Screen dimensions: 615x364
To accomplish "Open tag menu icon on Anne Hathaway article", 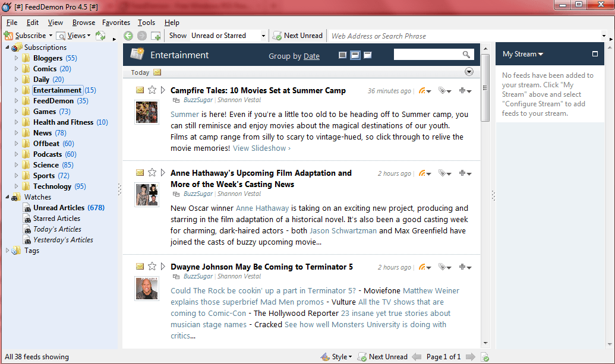I will point(445,173).
